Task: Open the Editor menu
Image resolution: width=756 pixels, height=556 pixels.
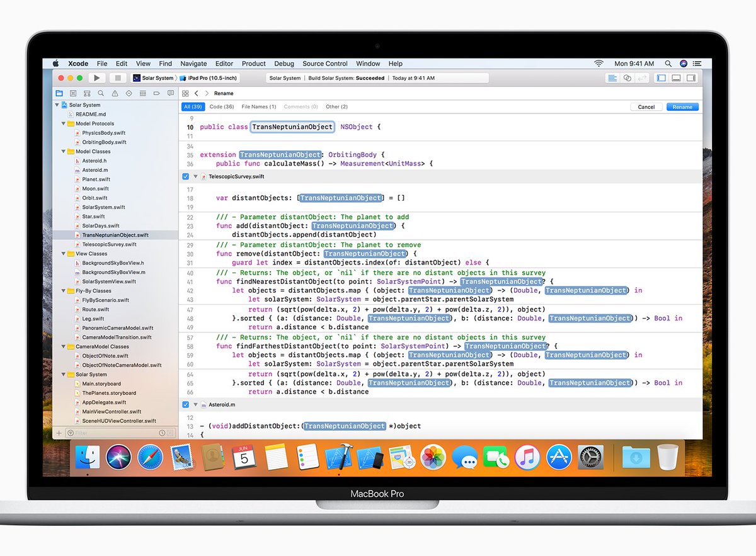Action: pos(224,64)
